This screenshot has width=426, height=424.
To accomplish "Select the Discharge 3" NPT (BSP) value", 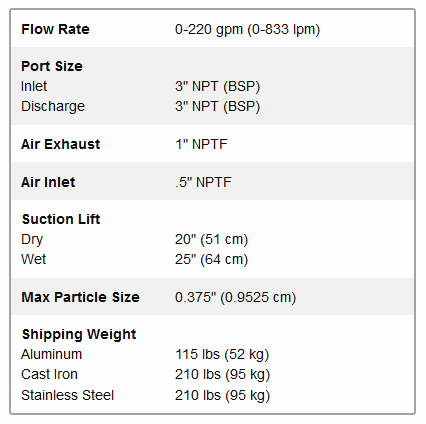I will 217,106.
